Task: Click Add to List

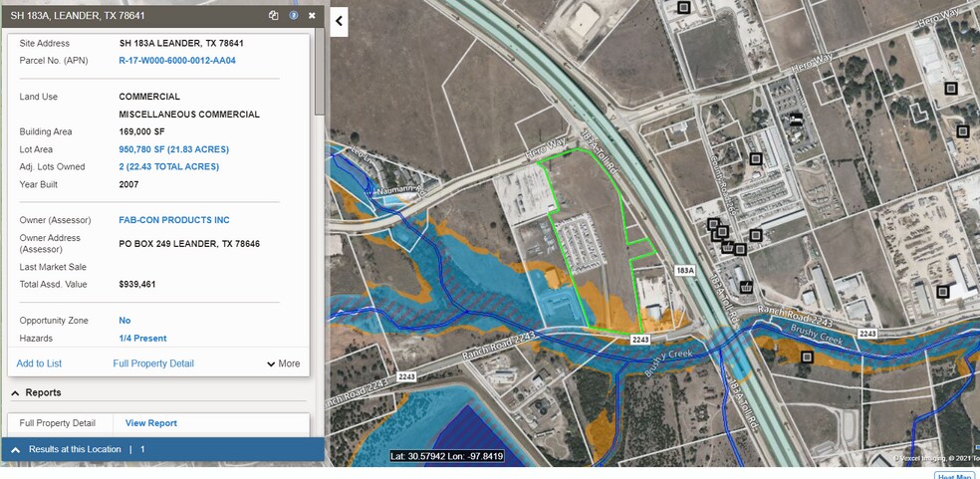Action: click(x=39, y=363)
